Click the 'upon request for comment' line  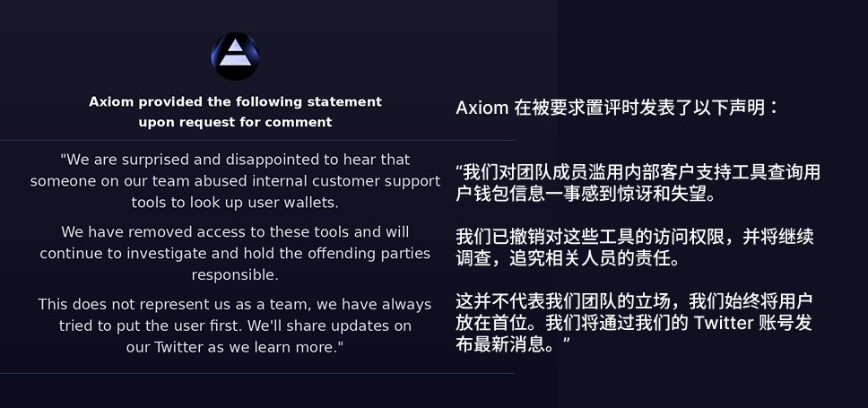[x=235, y=122]
